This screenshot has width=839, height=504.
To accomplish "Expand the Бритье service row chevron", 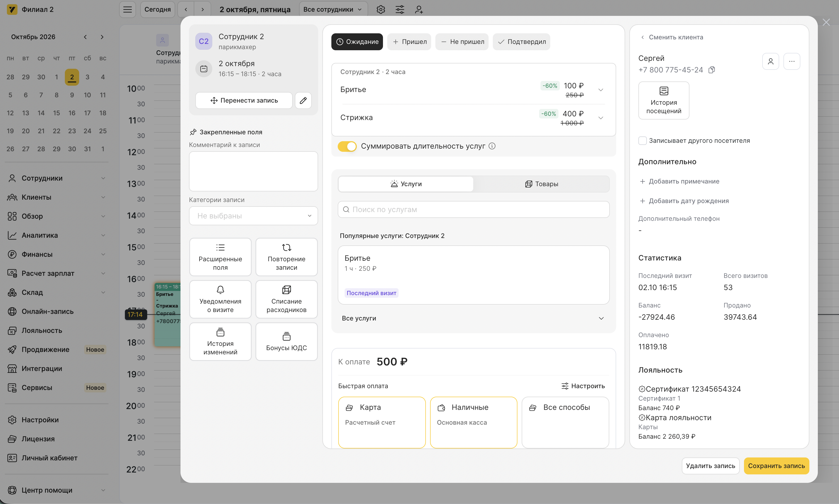I will pos(600,90).
